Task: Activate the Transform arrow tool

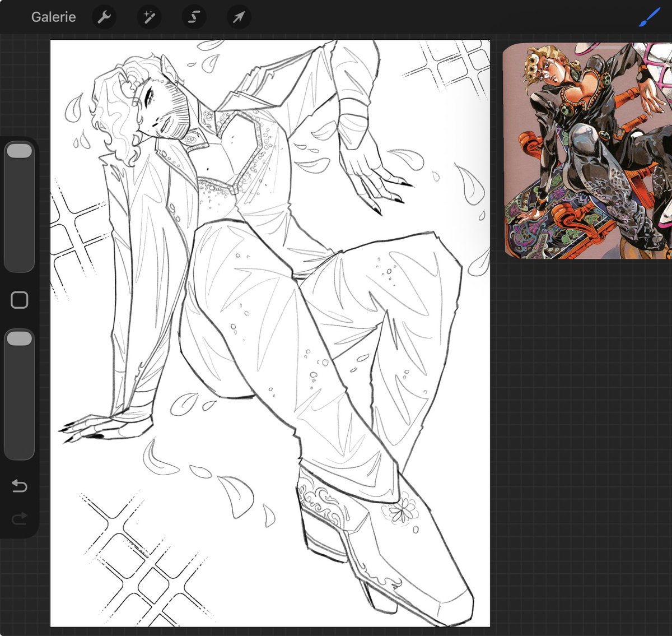Action: tap(239, 17)
